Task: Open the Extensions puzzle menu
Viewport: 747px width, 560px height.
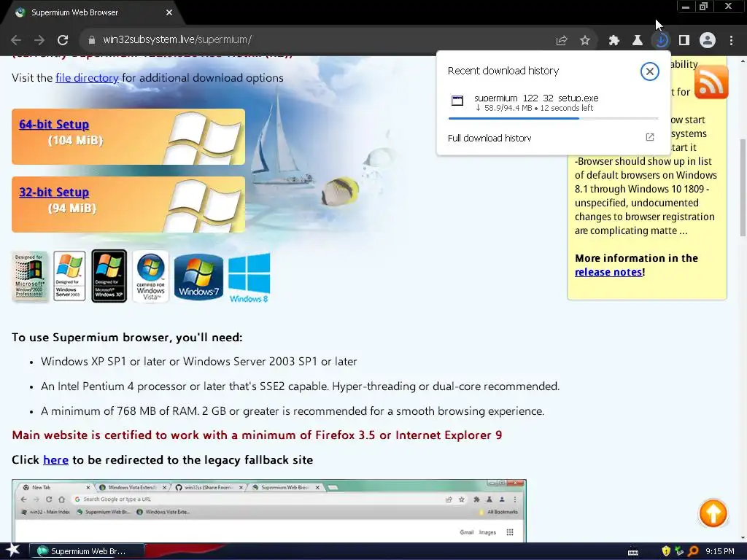Action: pyautogui.click(x=614, y=41)
